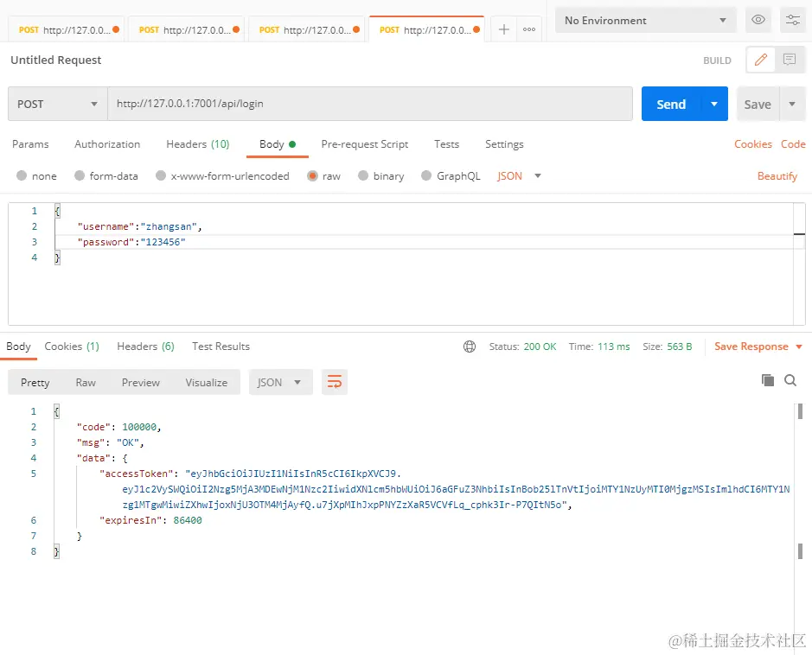The height and width of the screenshot is (655, 812).
Task: Switch to the third POST request tab
Action: click(x=306, y=29)
